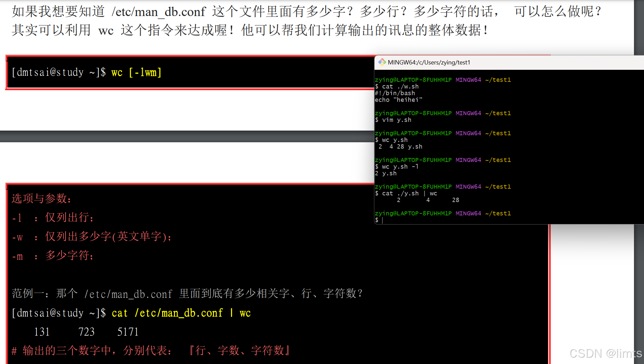Click the '$ vim y.sh' terminal command

point(393,120)
